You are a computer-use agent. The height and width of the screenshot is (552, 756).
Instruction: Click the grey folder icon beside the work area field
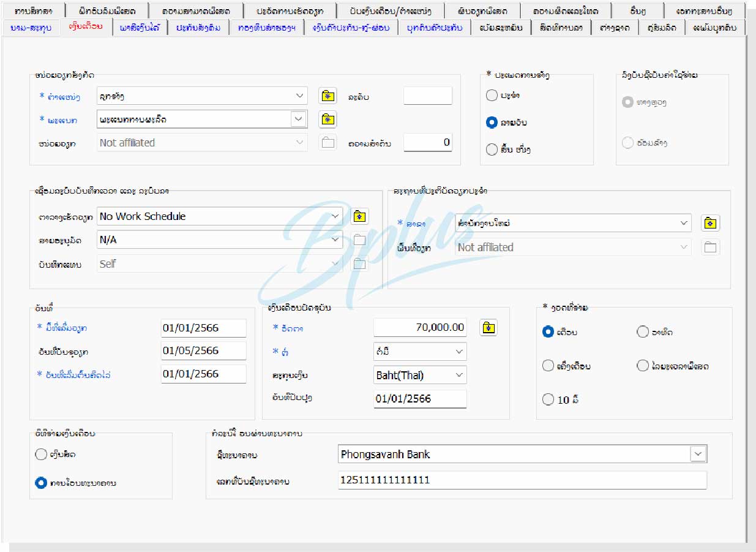coord(709,248)
